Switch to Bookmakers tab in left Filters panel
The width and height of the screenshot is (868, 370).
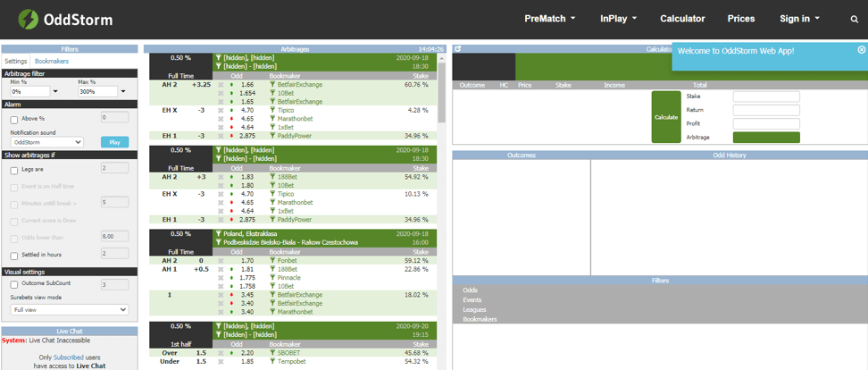pos(52,62)
